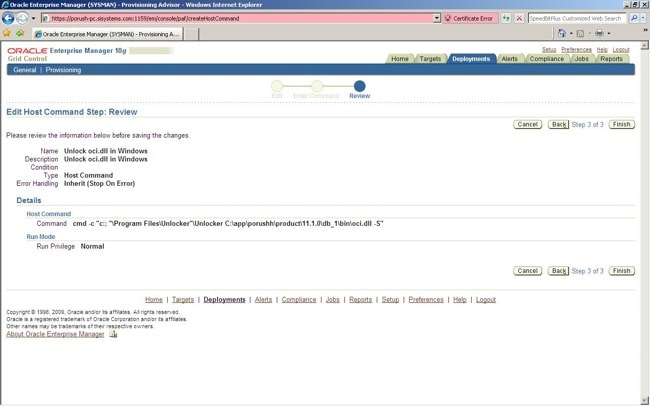
Task: Click the footer Setup link
Action: point(390,299)
